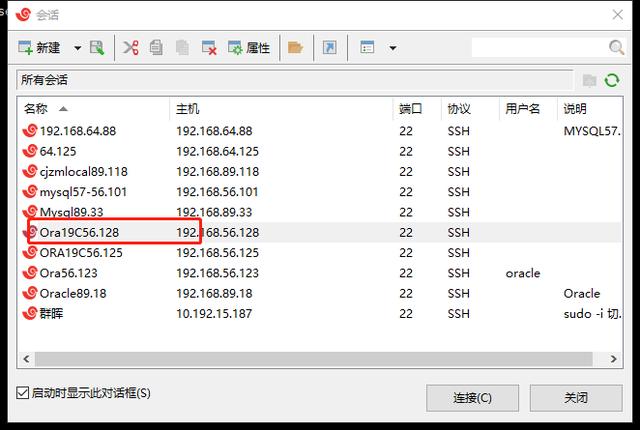Click the create shortcut icon
This screenshot has height=430, width=640.
click(329, 48)
